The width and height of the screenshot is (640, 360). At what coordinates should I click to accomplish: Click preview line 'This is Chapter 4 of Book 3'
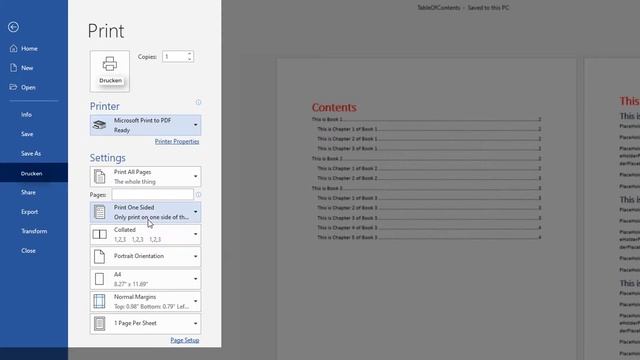[429, 227]
